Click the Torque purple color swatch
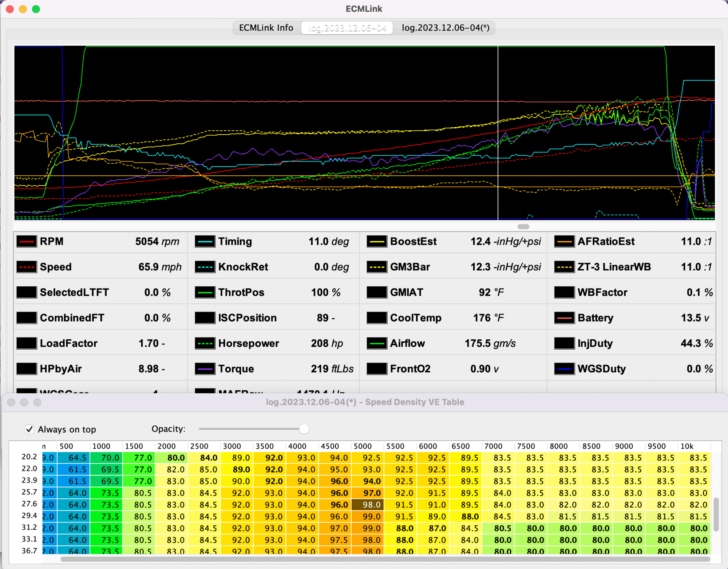 (x=205, y=369)
